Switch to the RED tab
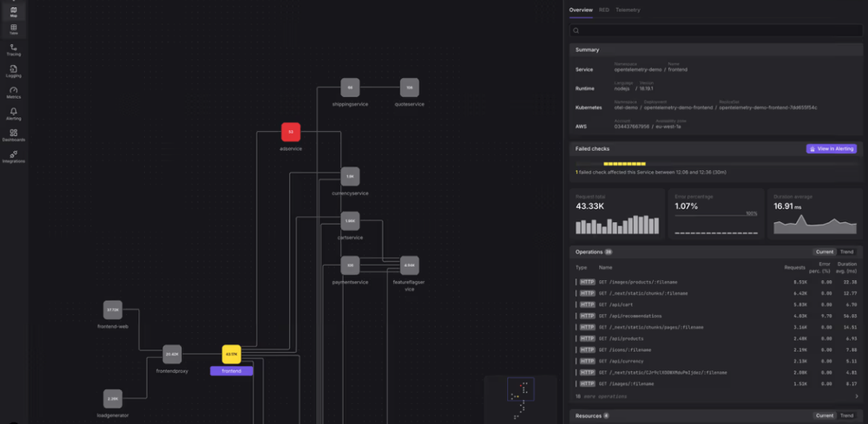 604,10
